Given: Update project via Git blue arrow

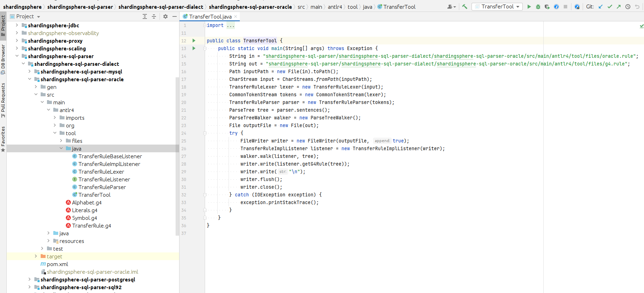Looking at the screenshot, I should click(x=601, y=7).
